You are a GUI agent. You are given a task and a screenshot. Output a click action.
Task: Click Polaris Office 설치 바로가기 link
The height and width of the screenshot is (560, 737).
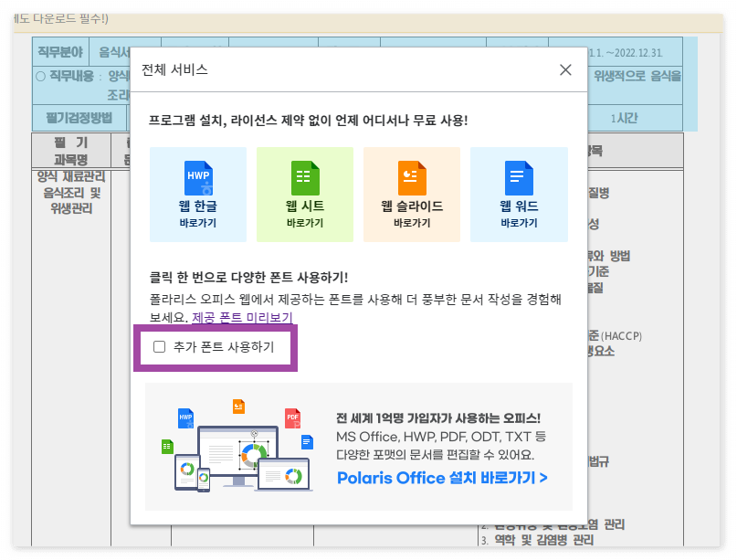tap(442, 478)
